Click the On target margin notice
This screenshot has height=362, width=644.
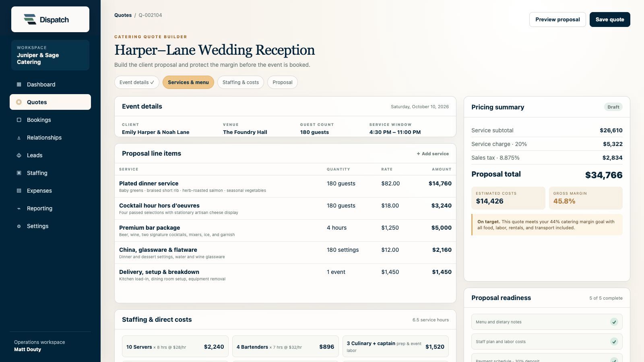coord(547,224)
